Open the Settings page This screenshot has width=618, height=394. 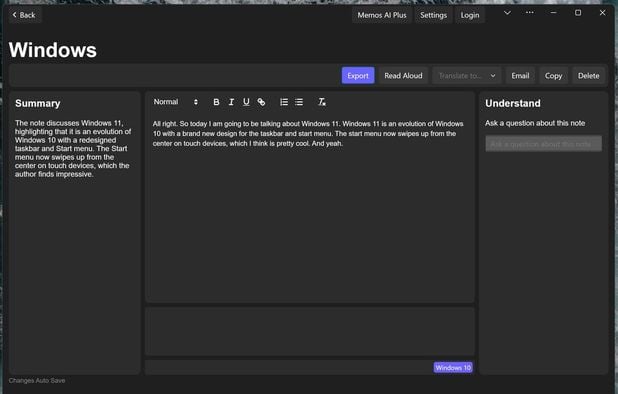click(x=433, y=15)
